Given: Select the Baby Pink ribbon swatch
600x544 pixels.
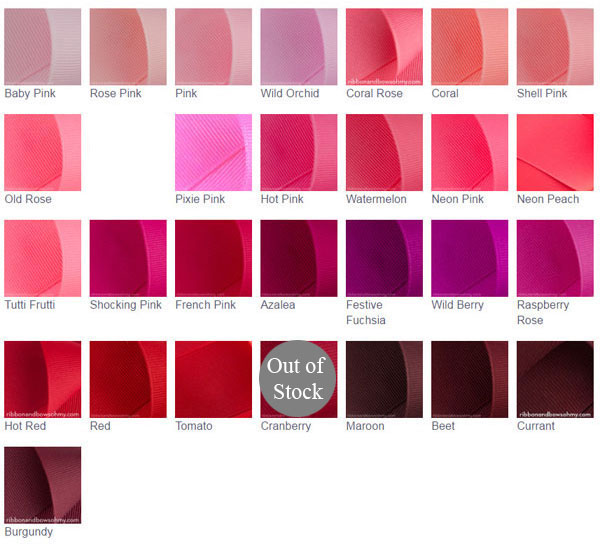Looking at the screenshot, I should 43,46.
